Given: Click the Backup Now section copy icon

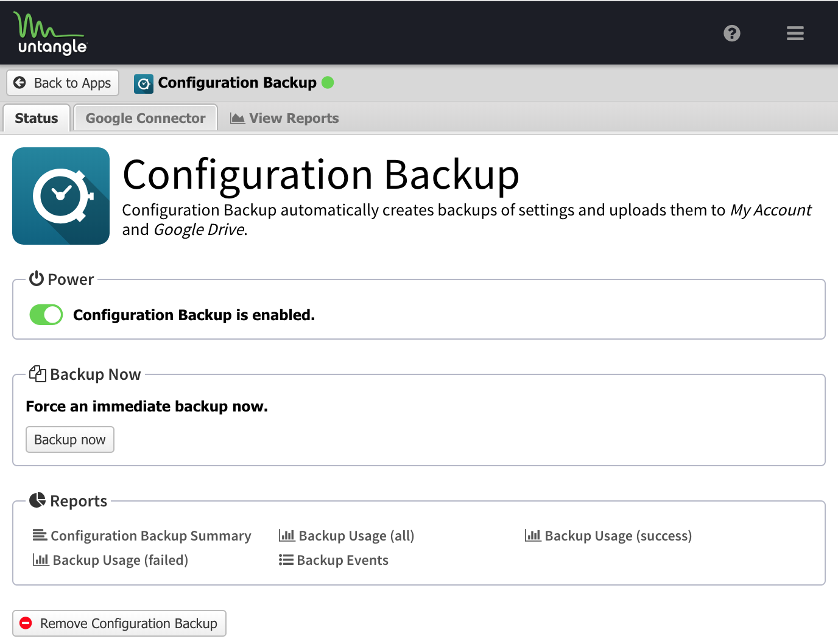Looking at the screenshot, I should pos(38,374).
